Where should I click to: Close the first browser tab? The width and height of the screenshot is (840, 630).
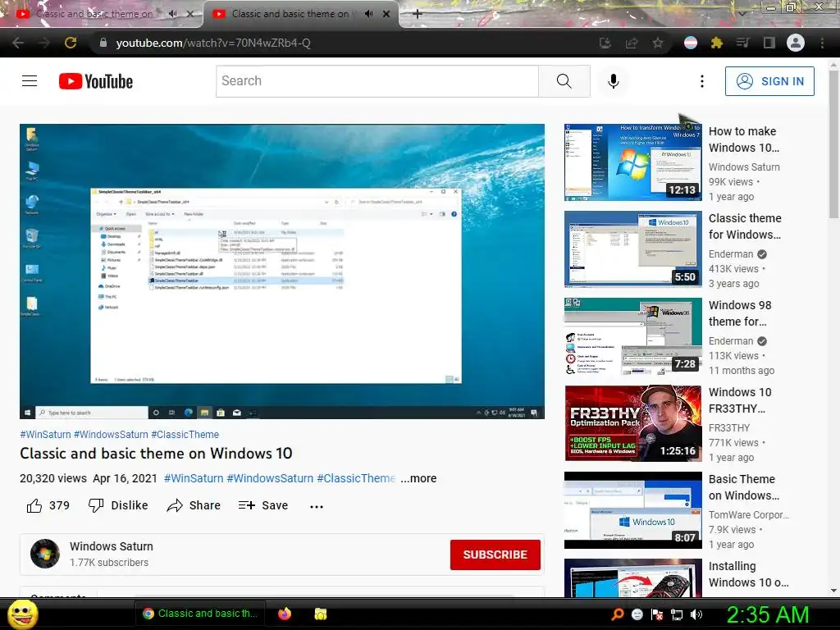[190, 14]
